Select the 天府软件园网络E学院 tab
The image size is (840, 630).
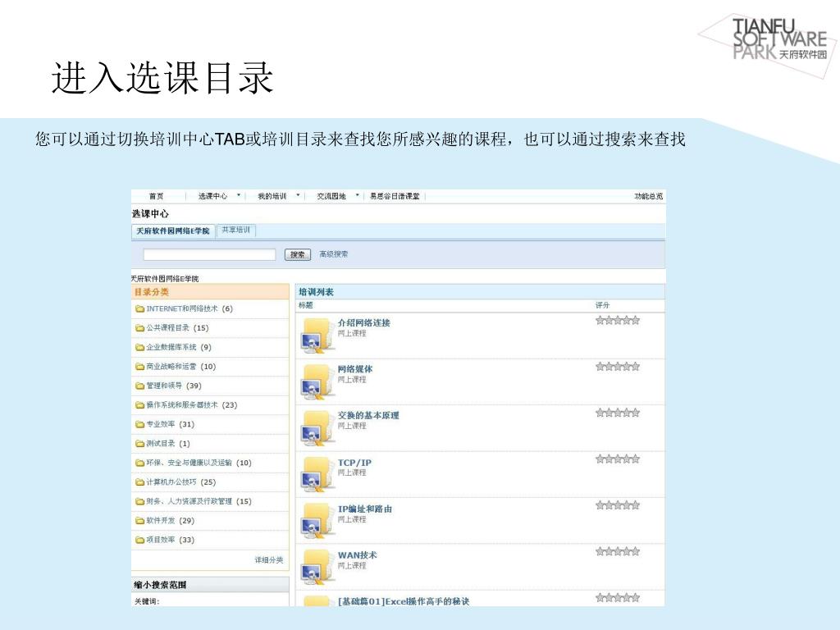[173, 231]
